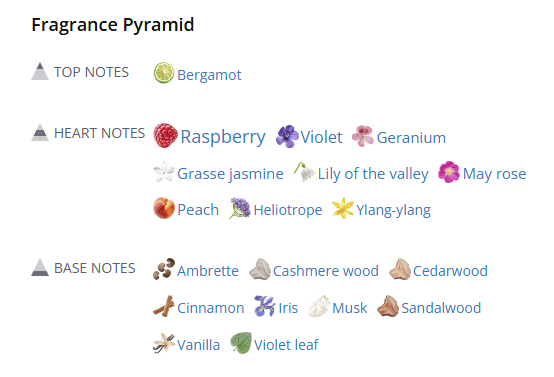This screenshot has height=377, width=554.
Task: Open the Musk note link
Action: coord(350,308)
